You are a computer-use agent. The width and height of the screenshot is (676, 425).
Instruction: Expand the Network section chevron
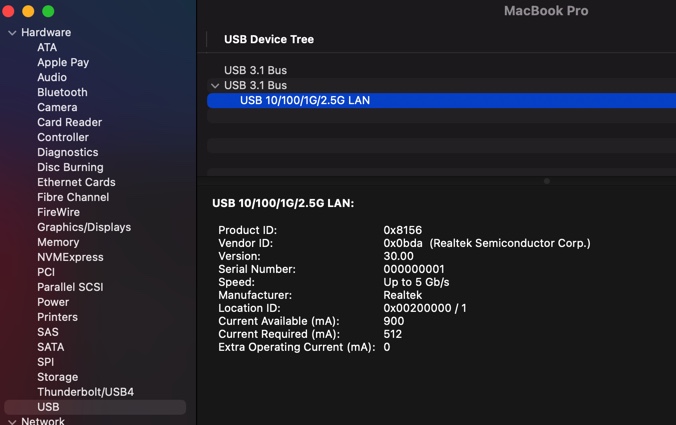pos(12,422)
